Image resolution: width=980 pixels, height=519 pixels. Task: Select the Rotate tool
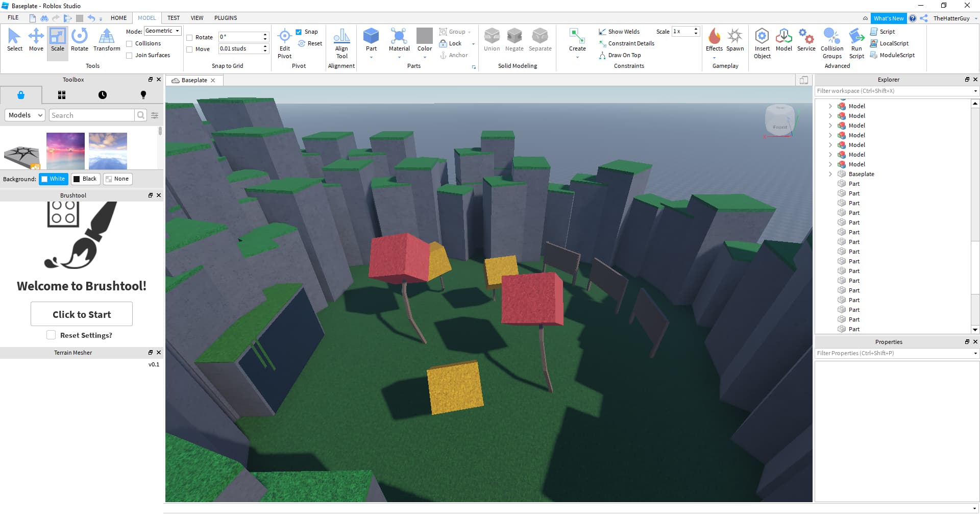click(79, 40)
